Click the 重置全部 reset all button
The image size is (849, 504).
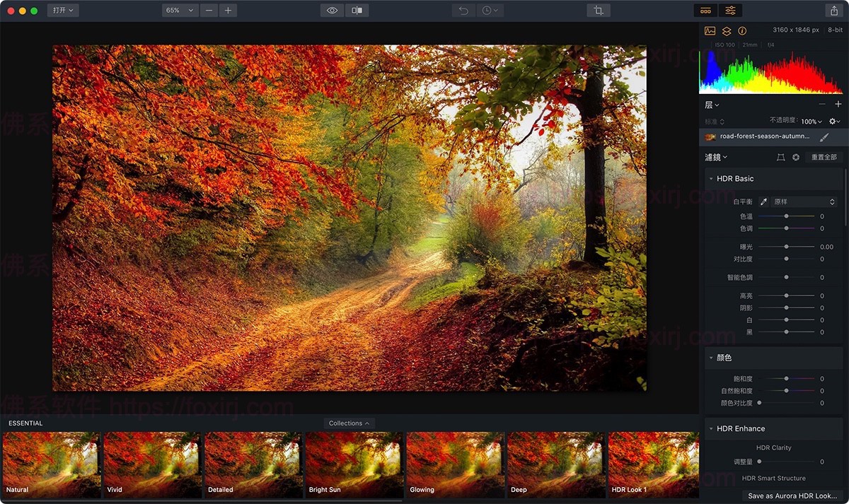tap(824, 158)
